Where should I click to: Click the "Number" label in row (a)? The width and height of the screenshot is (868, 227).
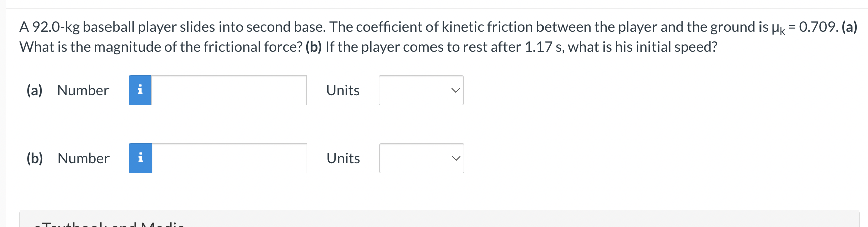(x=83, y=90)
